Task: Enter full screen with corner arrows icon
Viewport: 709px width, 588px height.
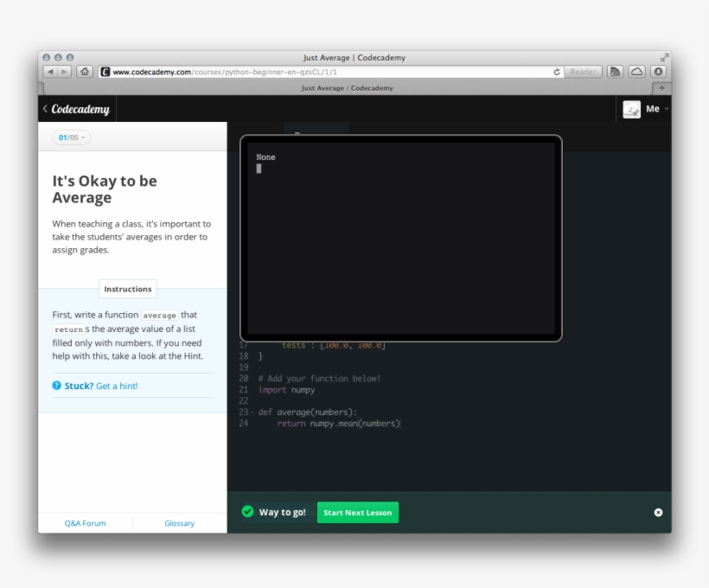Action: [x=664, y=57]
